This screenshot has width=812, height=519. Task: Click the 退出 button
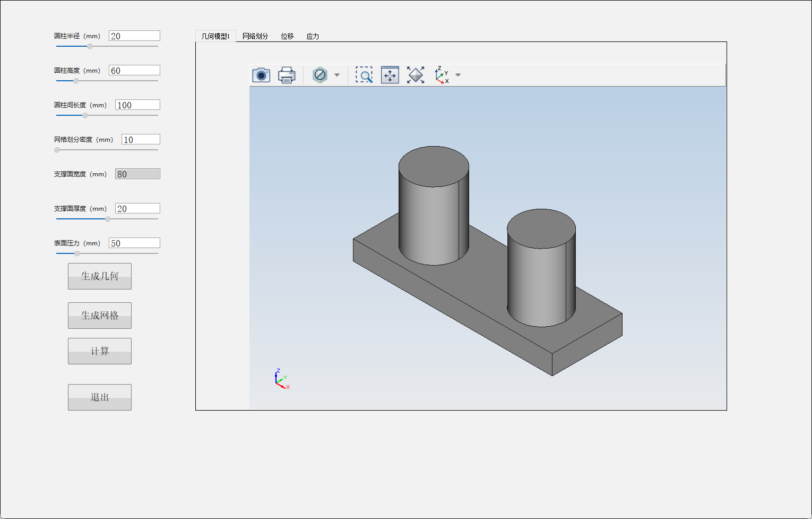pyautogui.click(x=100, y=397)
